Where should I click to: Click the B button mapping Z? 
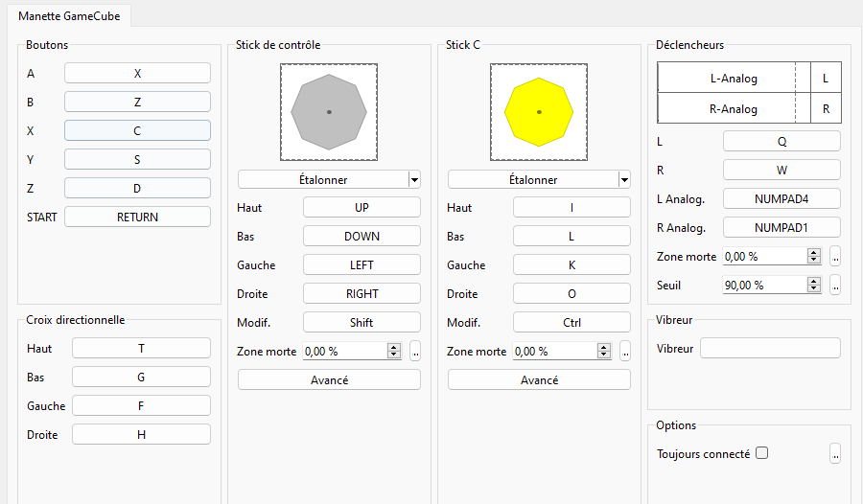[137, 102]
